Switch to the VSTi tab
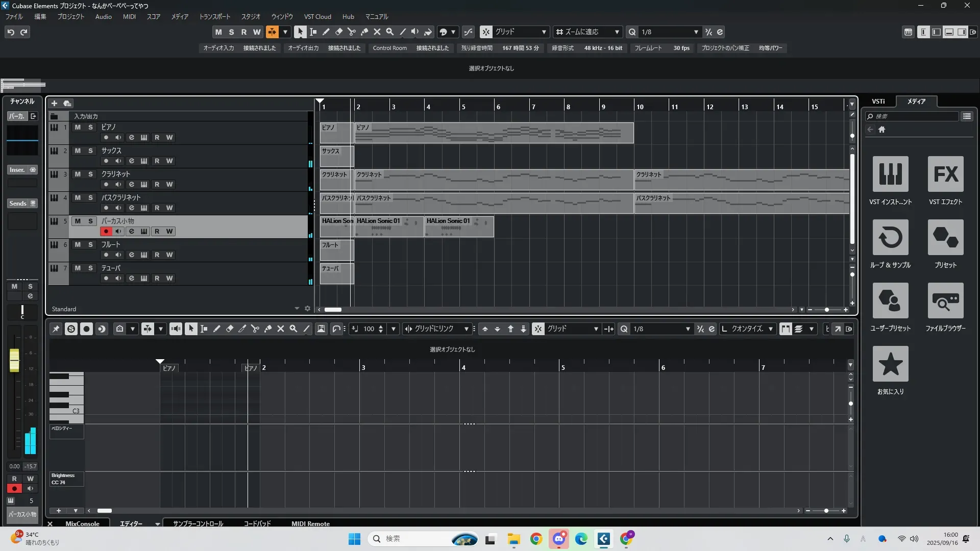This screenshot has width=980, height=551. point(878,102)
